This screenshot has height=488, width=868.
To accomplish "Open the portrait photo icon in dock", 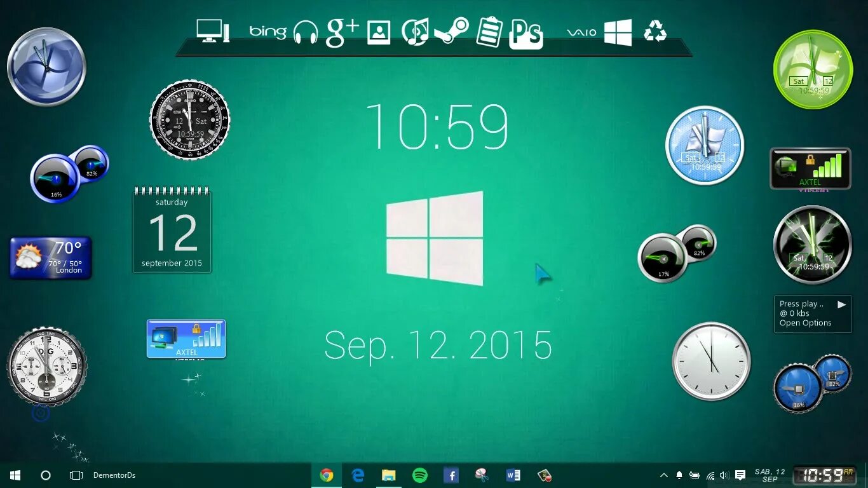I will [379, 32].
